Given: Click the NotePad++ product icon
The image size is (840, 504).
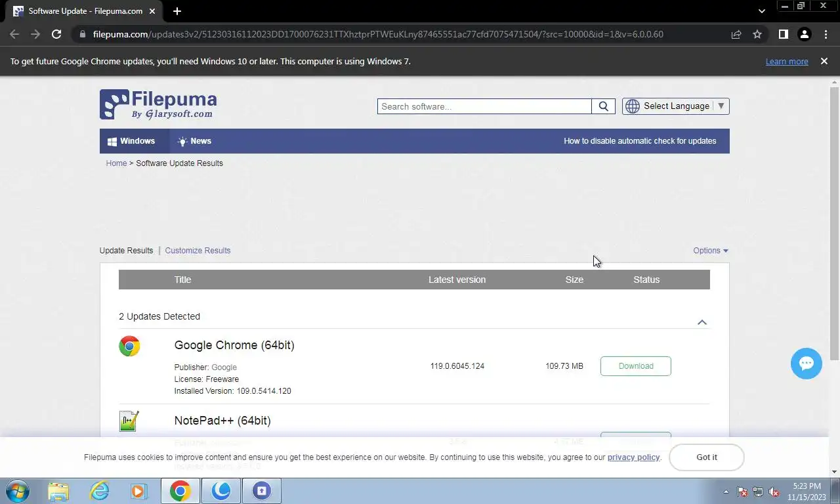Looking at the screenshot, I should tap(129, 421).
